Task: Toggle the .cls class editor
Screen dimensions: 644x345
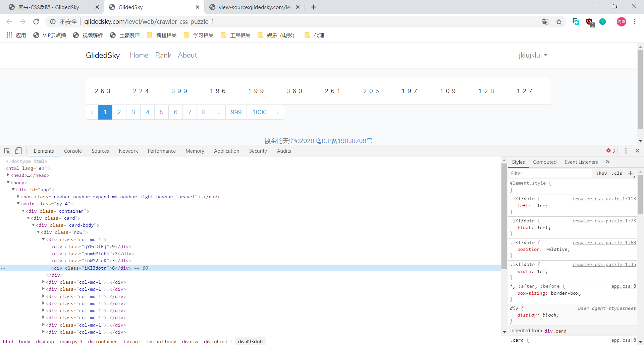Action: 617,174
